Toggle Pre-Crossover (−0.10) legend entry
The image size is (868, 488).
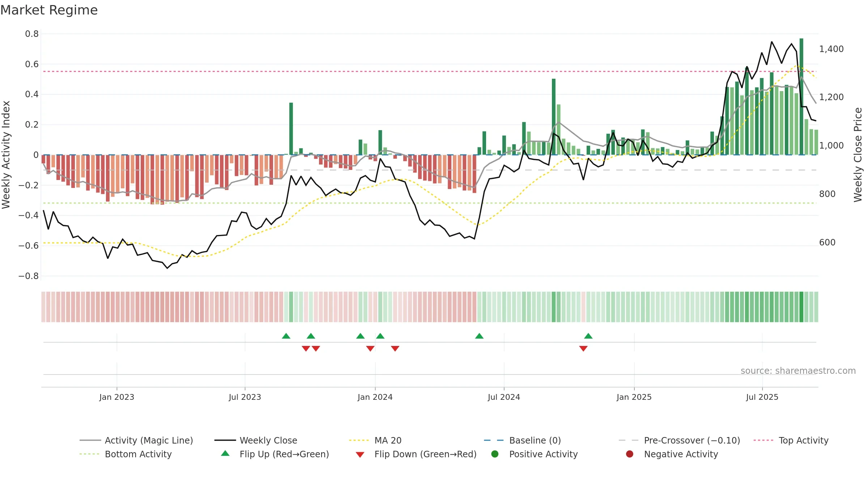[679, 440]
